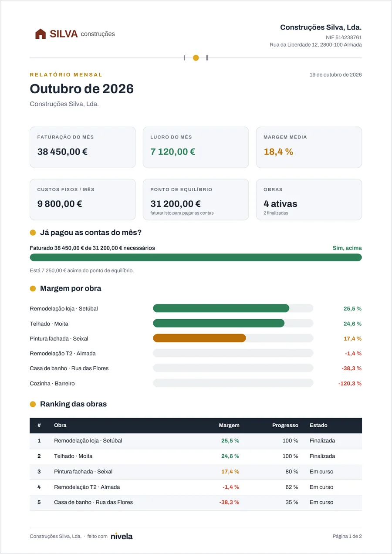
Task: Click 'Sim, acima' status text
Action: [347, 248]
